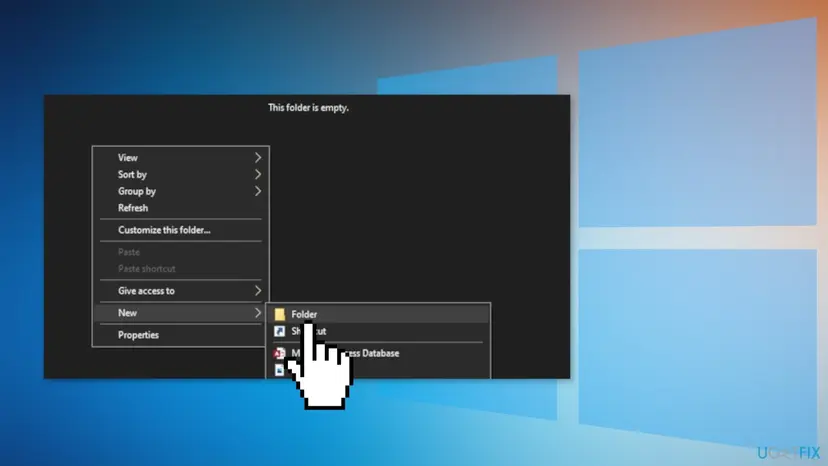Expand the New submenu arrow
Image resolution: width=828 pixels, height=466 pixels.
(258, 313)
